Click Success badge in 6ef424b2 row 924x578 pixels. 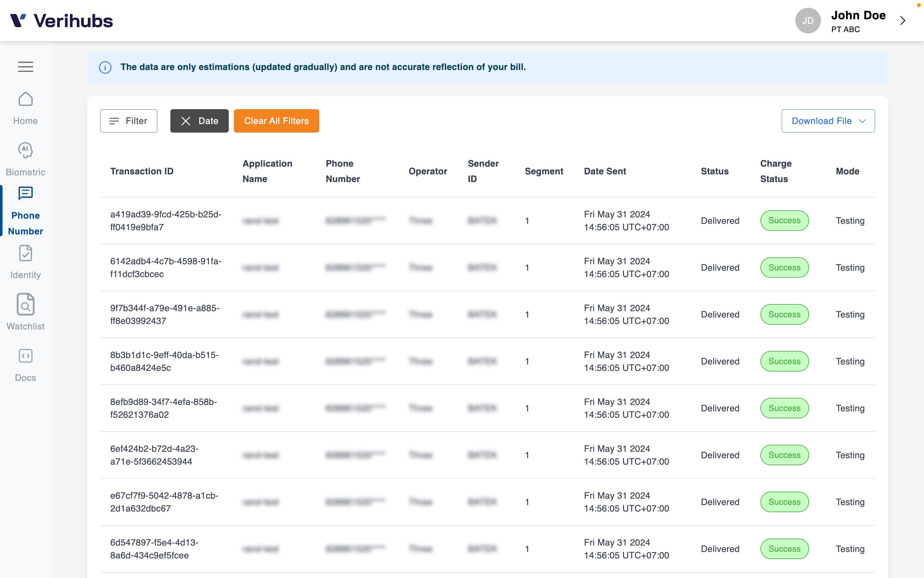pos(784,455)
